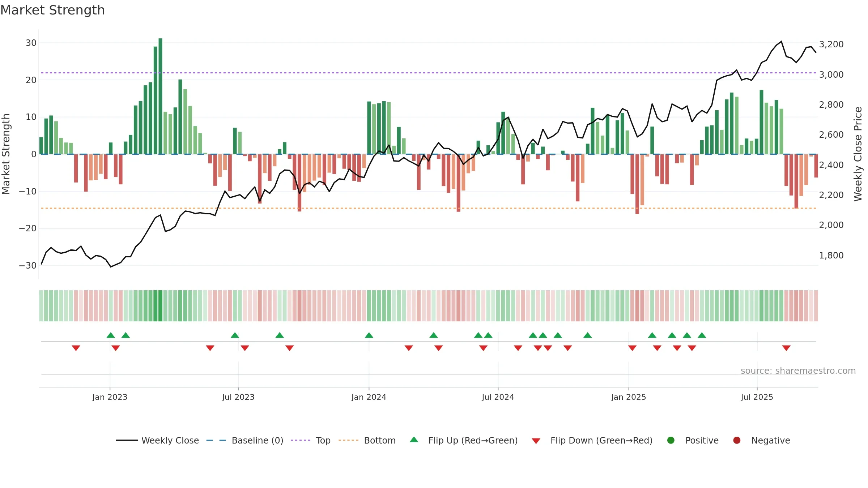Viewport: 868px width, 488px height.
Task: Click the '2,200' right axis price label
Action: tap(831, 195)
